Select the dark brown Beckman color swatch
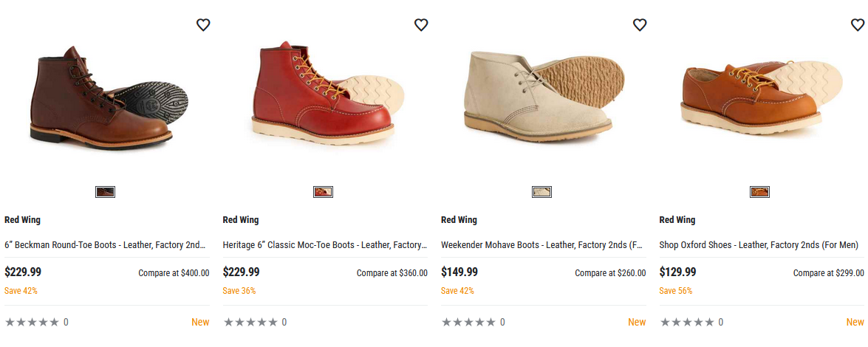This screenshot has width=868, height=347. (x=105, y=192)
